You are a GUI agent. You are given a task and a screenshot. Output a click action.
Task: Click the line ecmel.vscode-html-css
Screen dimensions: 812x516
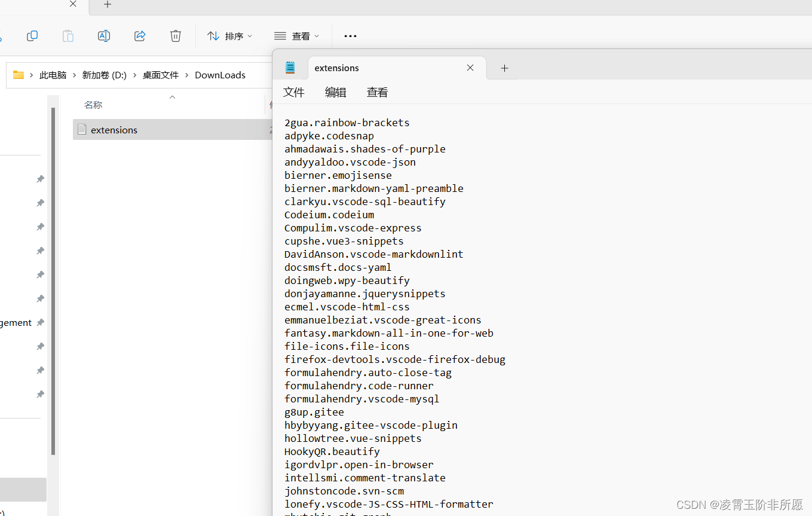(347, 307)
